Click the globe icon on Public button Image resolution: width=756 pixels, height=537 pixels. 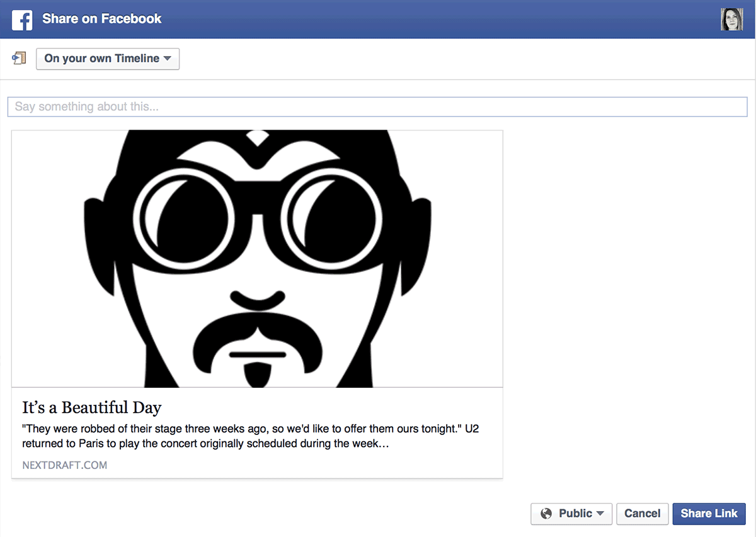546,514
